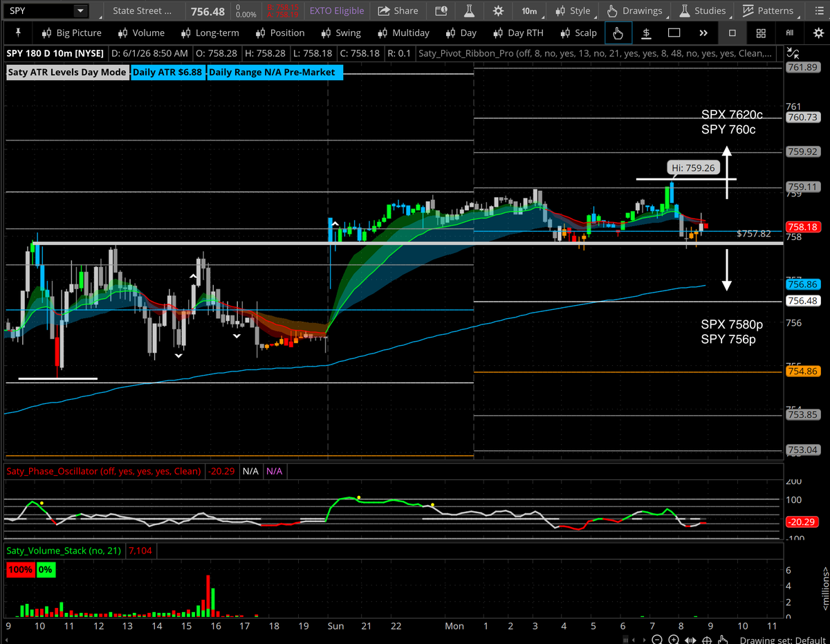Viewport: 830px width, 644px height.
Task: Click the -20.29 oscillator value bubble
Action: click(x=803, y=523)
